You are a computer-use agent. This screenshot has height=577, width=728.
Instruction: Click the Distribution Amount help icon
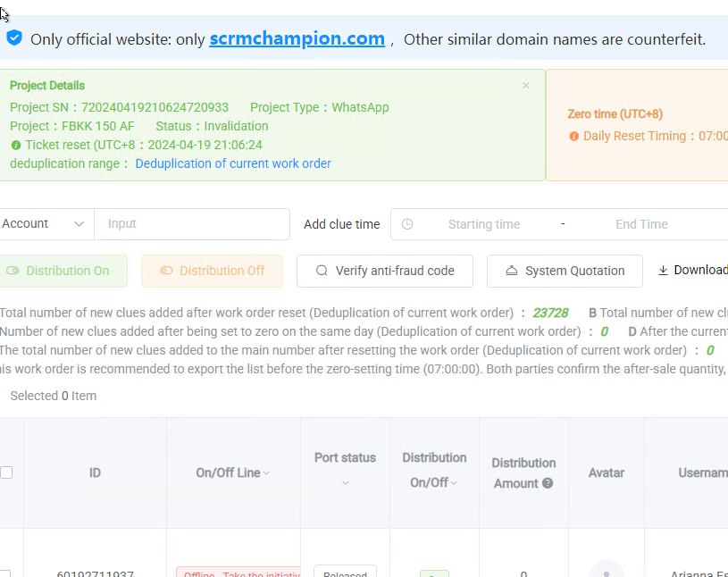click(x=548, y=483)
